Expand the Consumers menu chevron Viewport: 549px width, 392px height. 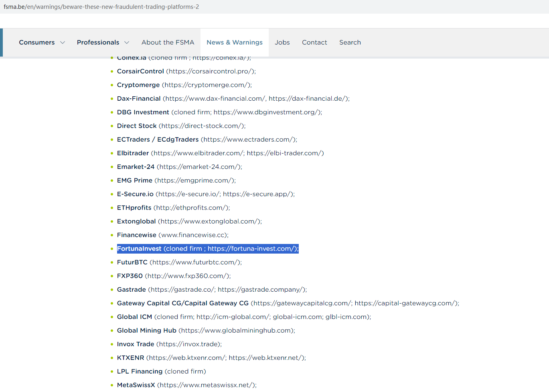(x=63, y=43)
